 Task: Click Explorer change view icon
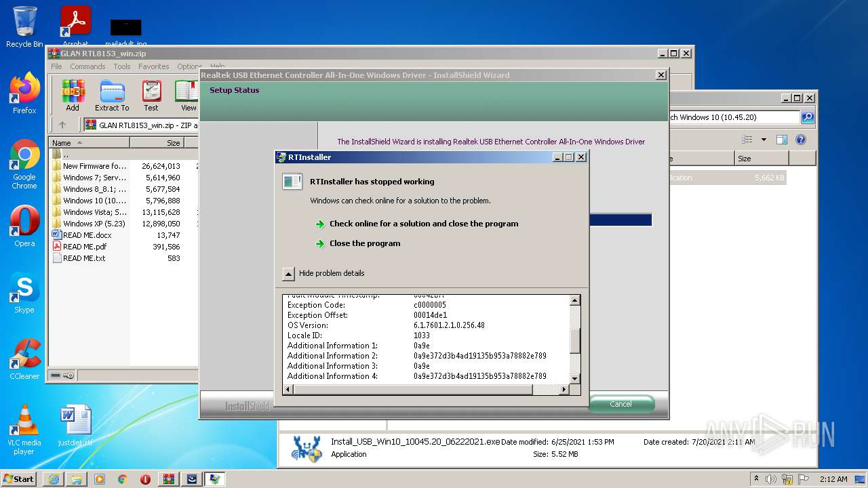[x=747, y=140]
